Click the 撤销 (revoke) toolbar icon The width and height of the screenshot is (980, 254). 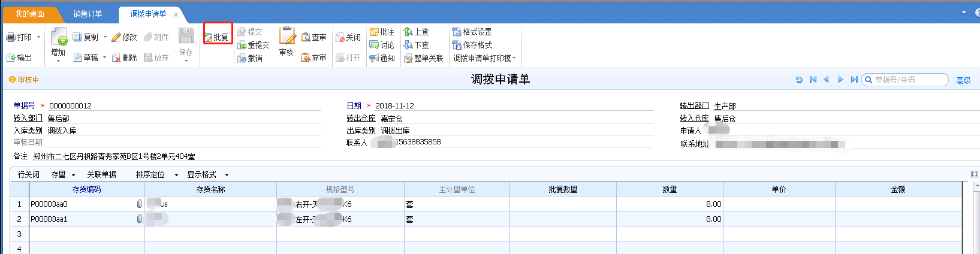pyautogui.click(x=242, y=58)
